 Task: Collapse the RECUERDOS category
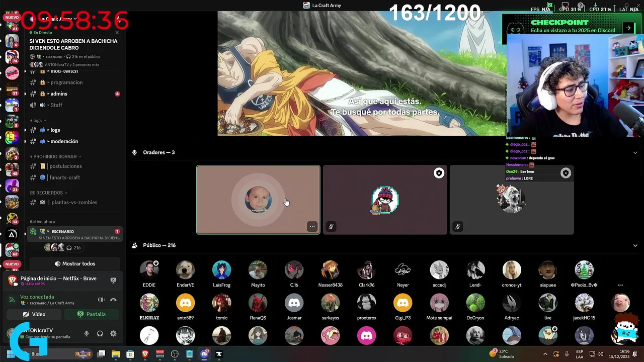(48, 193)
